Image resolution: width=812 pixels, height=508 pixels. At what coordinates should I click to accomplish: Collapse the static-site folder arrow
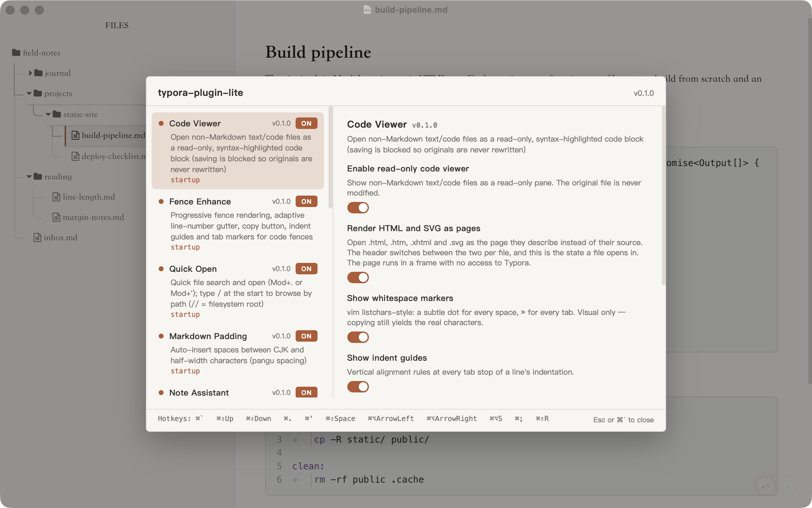[48, 115]
